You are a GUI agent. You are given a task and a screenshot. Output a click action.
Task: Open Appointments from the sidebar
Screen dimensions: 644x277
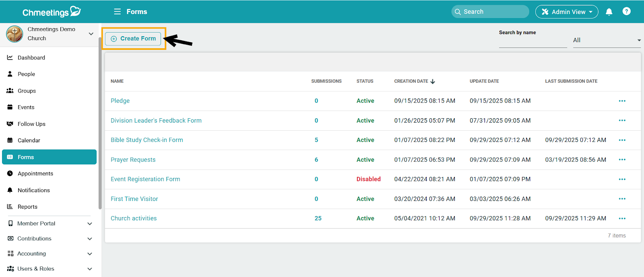(x=35, y=174)
